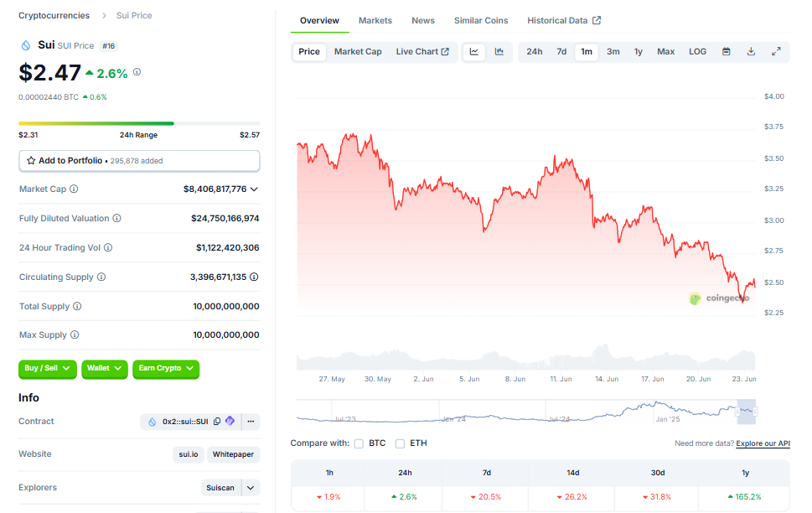Enable BTC comparison checkbox
This screenshot has width=812, height=513.
pyautogui.click(x=359, y=443)
